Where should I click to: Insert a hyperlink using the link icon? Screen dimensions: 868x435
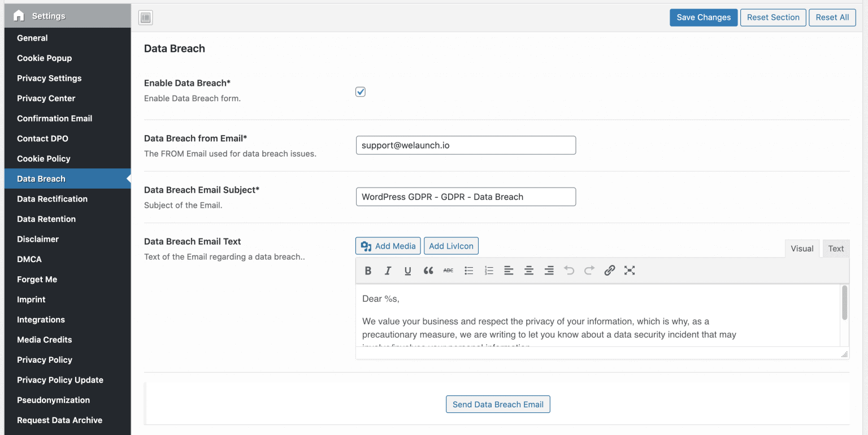pos(609,271)
